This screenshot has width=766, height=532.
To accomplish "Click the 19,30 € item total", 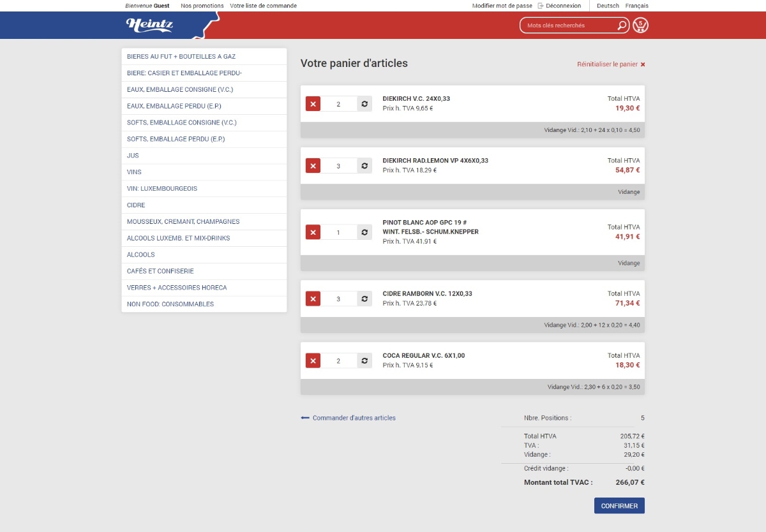I will coord(627,108).
